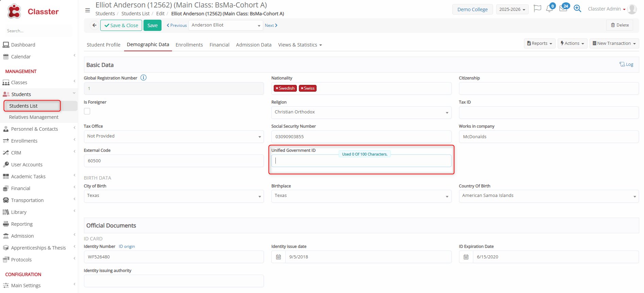Open the Religion dropdown
Viewport: 644px width, 293px height.
361,112
